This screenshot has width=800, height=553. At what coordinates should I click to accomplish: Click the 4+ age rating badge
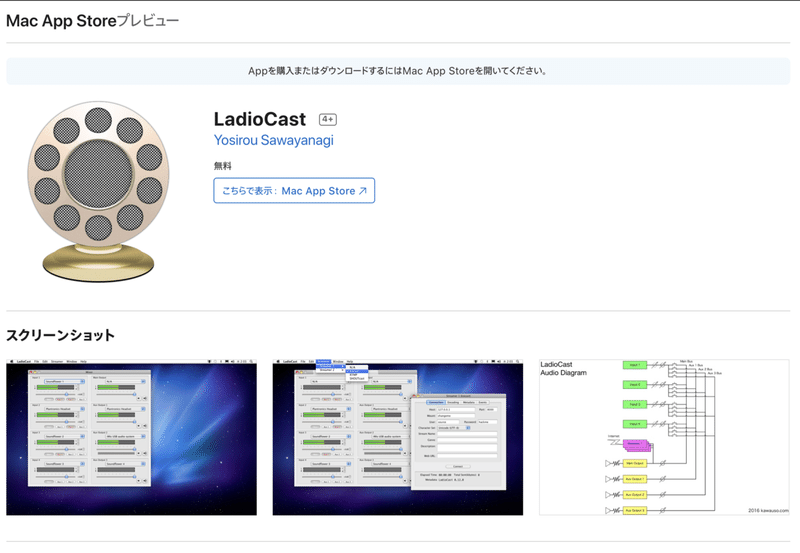(328, 119)
